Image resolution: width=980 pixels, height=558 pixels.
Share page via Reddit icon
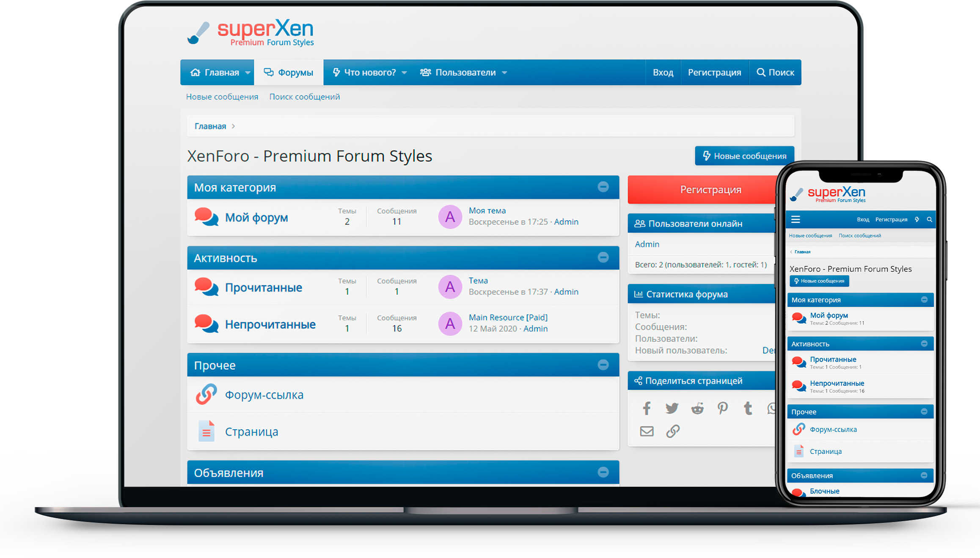[x=697, y=409]
